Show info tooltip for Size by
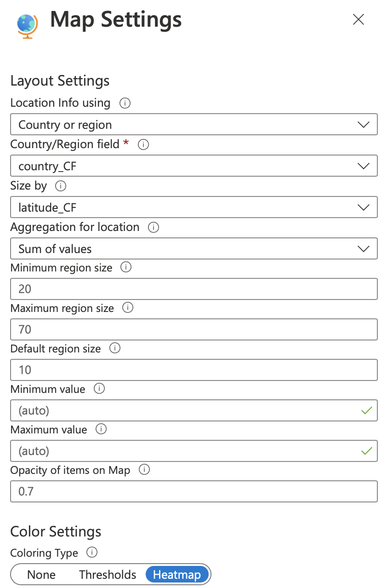387x588 pixels. tap(60, 186)
